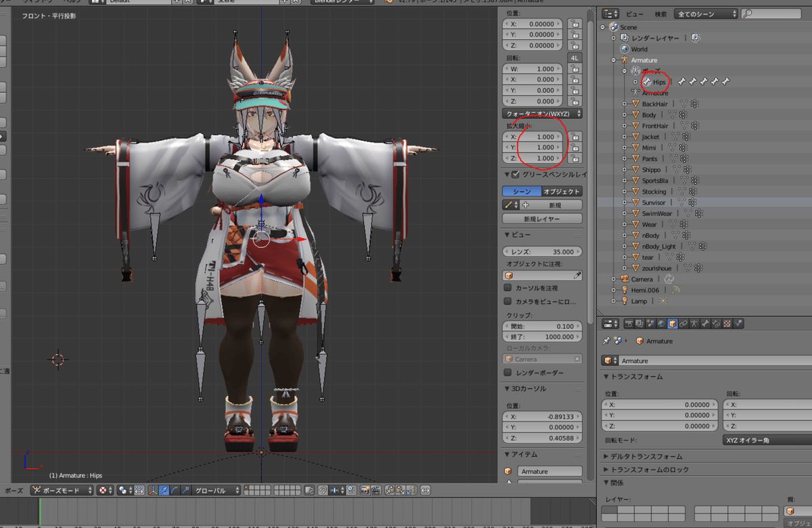The height and width of the screenshot is (528, 812).
Task: Toggle the 3D manipulator widget icon
Action: (x=153, y=490)
